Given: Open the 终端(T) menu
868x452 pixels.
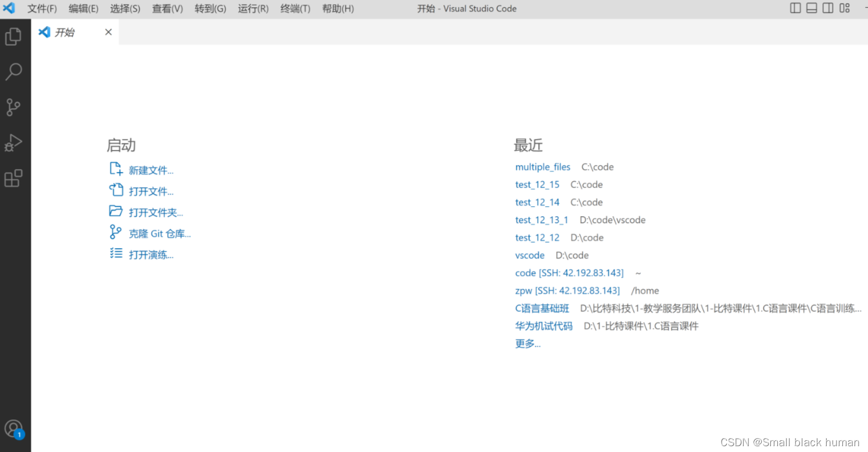Looking at the screenshot, I should pos(295,9).
